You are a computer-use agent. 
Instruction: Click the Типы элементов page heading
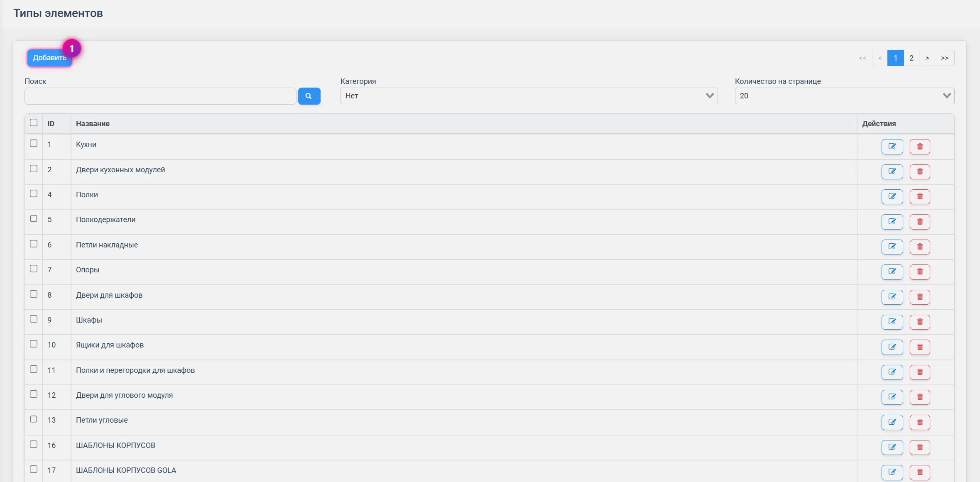point(58,13)
